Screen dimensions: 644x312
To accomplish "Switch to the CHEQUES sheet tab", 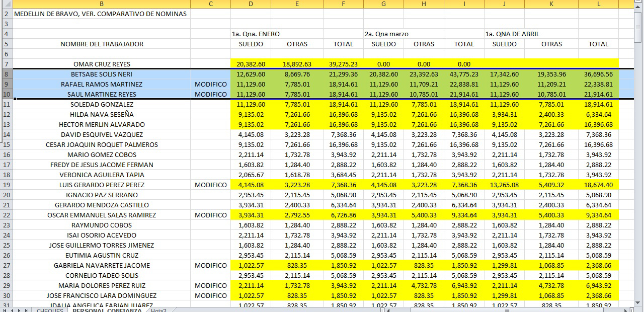I will coord(50,310).
